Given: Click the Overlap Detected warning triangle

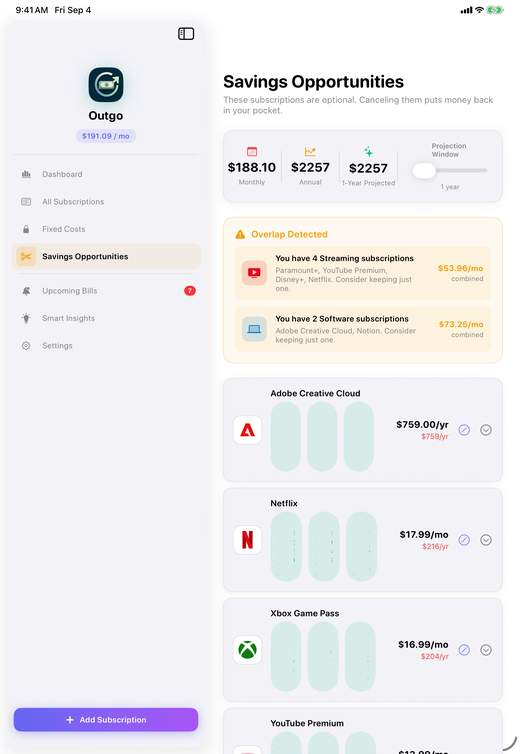Looking at the screenshot, I should pyautogui.click(x=240, y=234).
